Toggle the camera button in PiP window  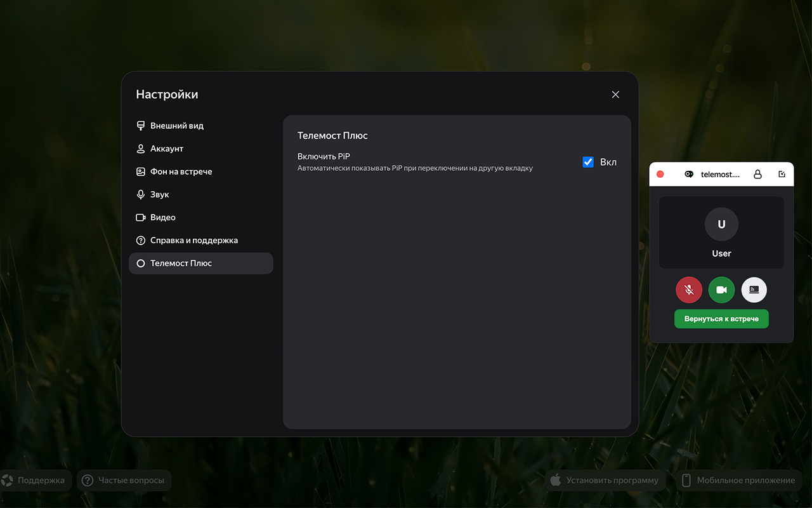(x=721, y=290)
